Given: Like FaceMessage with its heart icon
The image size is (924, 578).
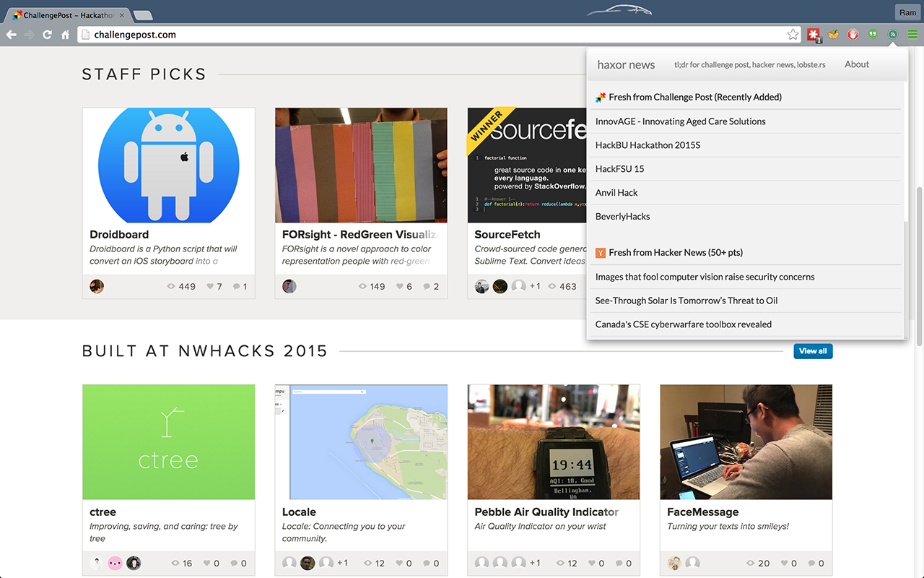Looking at the screenshot, I should pyautogui.click(x=785, y=564).
